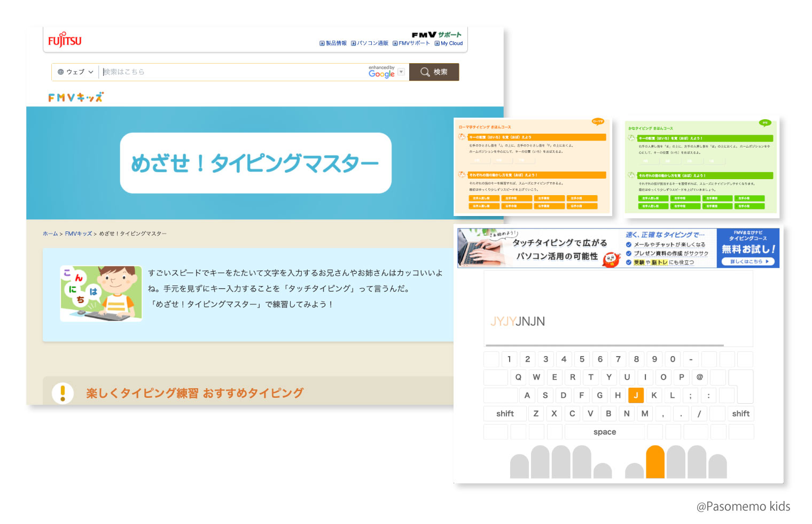Click the highlighted J key
Viewport: 812px width, 524px height.
pyautogui.click(x=636, y=395)
